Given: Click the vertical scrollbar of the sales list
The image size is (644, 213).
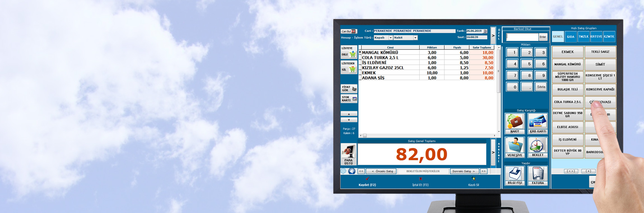Looking at the screenshot, I should click(x=499, y=89).
